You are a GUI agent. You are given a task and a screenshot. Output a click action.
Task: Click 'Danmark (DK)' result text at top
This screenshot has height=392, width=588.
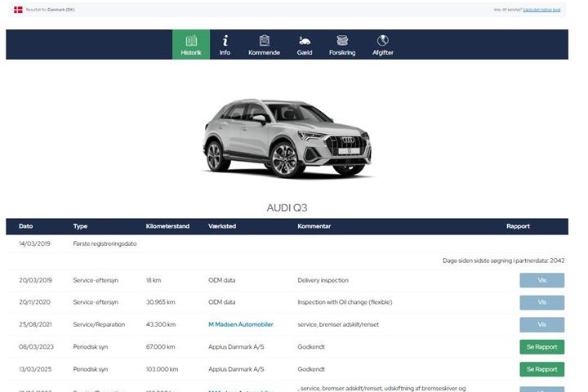60,10
